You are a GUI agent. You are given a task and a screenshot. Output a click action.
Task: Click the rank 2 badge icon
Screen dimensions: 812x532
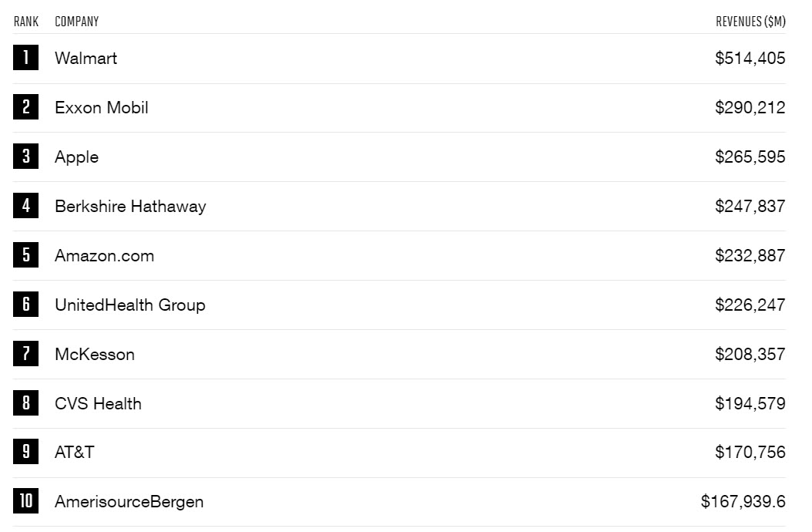pyautogui.click(x=25, y=107)
